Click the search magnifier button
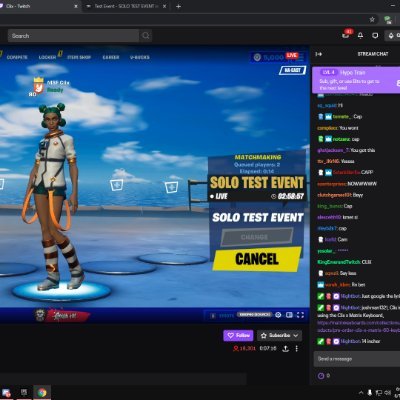Image resolution: width=400 pixels, height=400 pixels. point(146,36)
